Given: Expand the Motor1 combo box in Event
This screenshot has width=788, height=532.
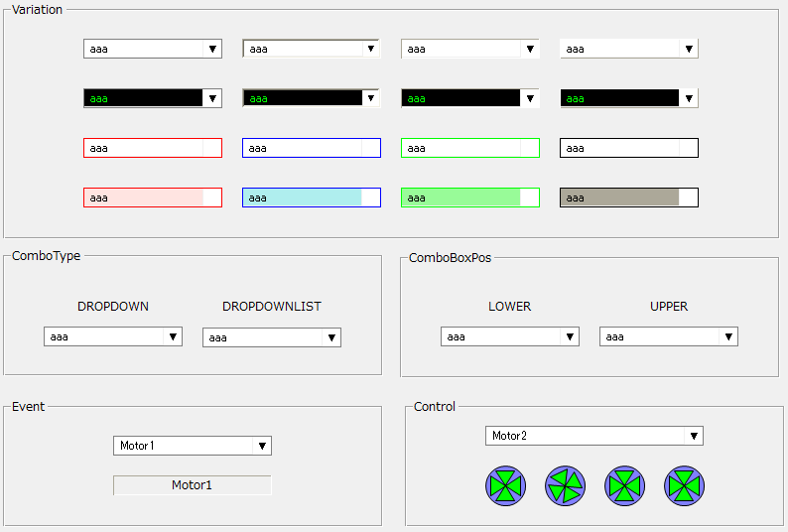Looking at the screenshot, I should 261,446.
